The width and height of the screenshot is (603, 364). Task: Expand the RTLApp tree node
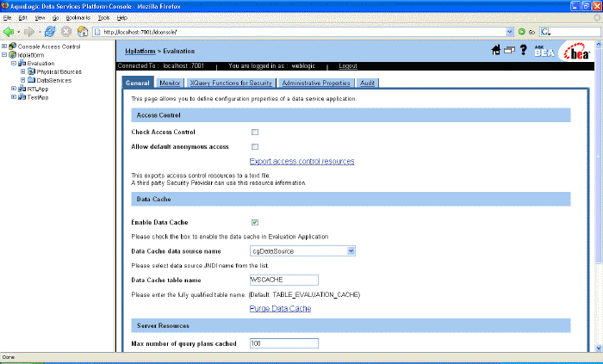pos(14,89)
